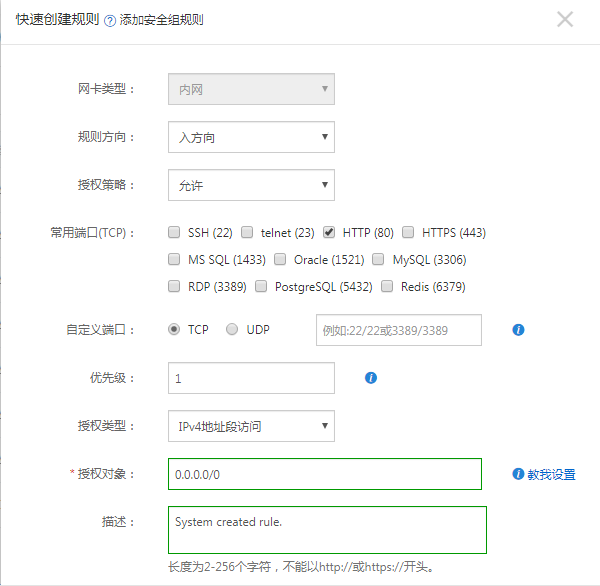Focus the 授权对象 field containing 0.0.0.0/0
Image resolution: width=600 pixels, height=586 pixels.
click(x=325, y=474)
